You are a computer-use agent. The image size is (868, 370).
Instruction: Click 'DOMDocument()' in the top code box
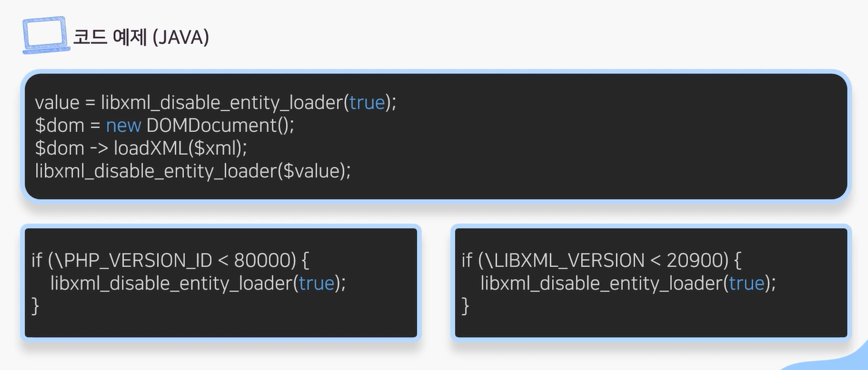click(221, 126)
